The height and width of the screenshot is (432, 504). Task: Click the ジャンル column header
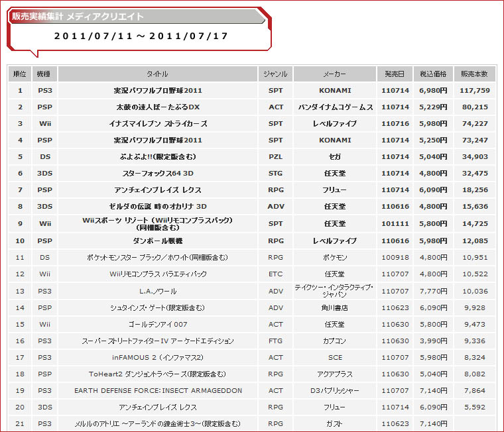(275, 74)
